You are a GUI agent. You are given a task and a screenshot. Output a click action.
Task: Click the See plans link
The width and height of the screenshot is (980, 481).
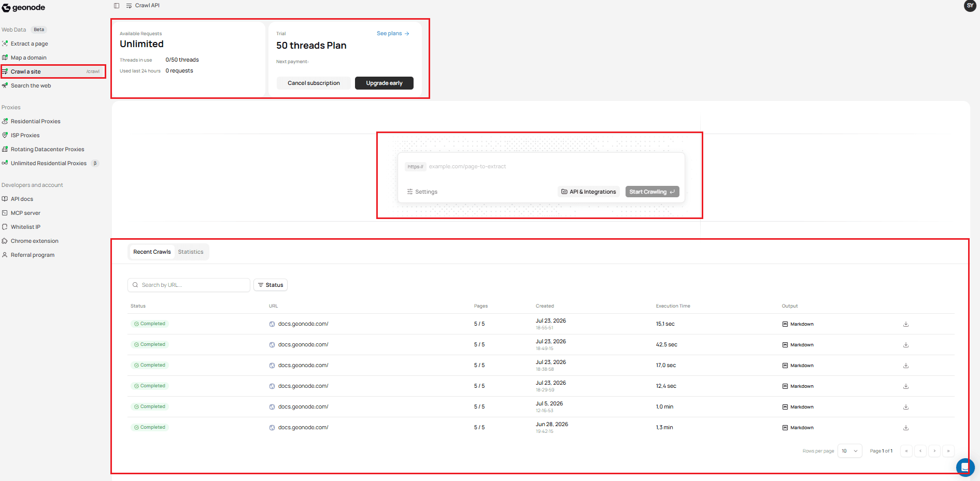pyautogui.click(x=393, y=33)
